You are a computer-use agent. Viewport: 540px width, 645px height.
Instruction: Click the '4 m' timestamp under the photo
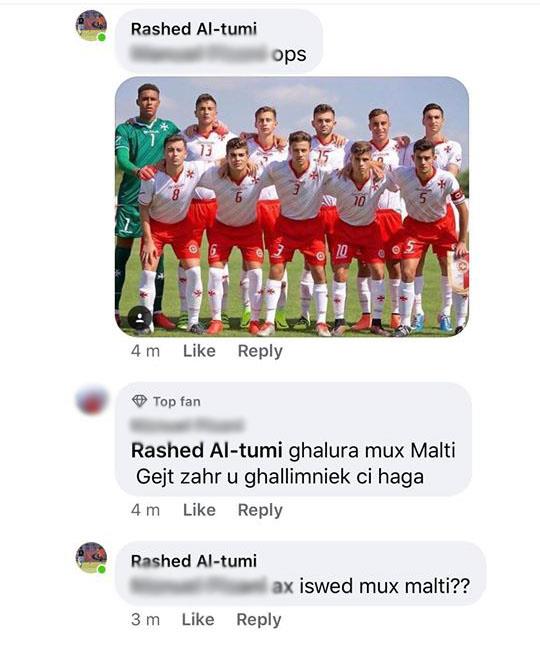[x=145, y=351]
